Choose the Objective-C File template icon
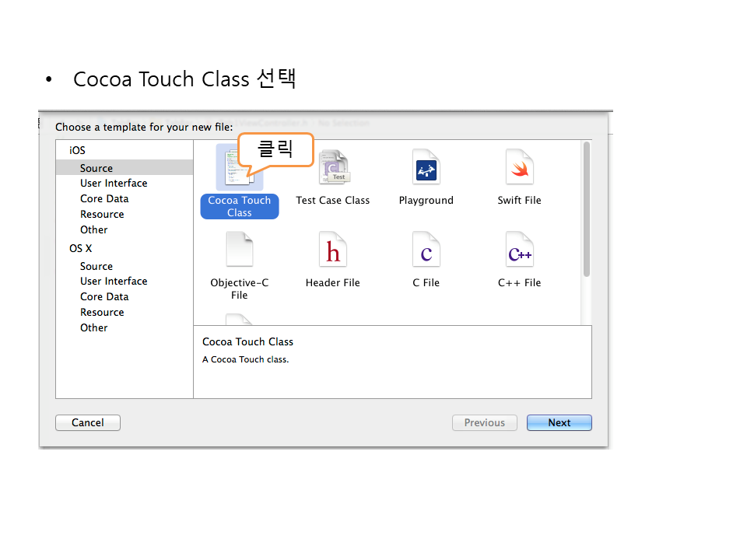 (239, 251)
